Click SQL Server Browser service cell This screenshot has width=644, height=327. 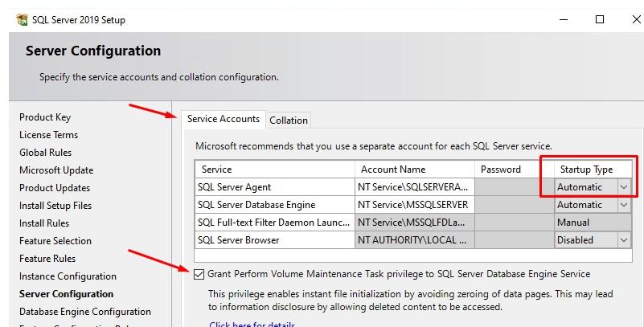tap(275, 240)
